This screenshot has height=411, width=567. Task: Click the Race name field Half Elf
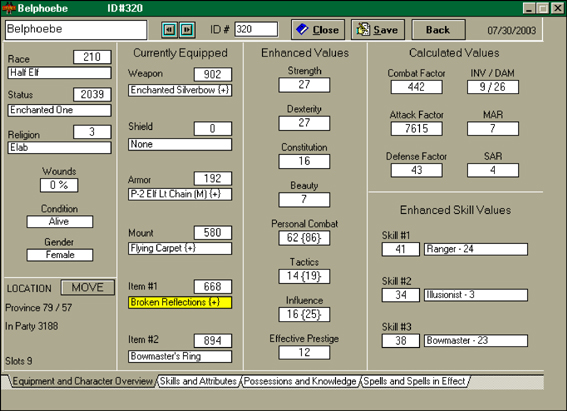59,73
